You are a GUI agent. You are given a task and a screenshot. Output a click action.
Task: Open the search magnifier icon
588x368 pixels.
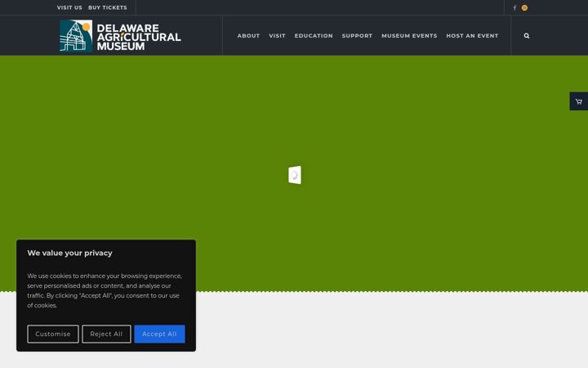pyautogui.click(x=527, y=36)
